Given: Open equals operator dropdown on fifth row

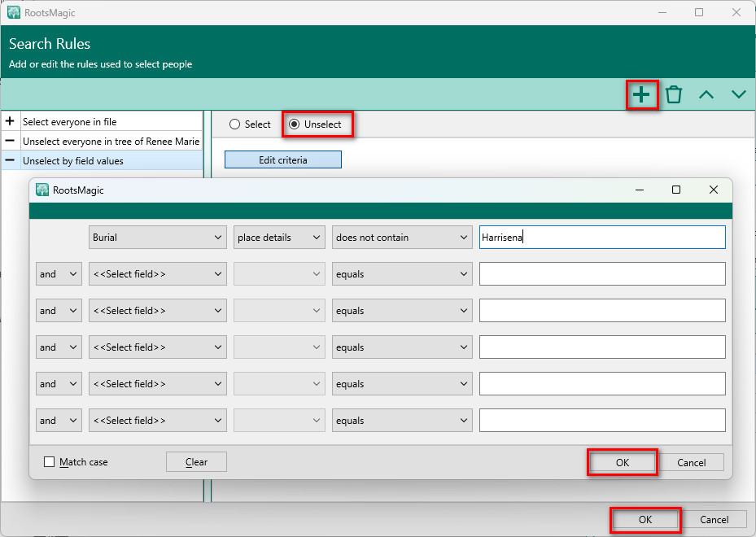Looking at the screenshot, I should pos(402,384).
